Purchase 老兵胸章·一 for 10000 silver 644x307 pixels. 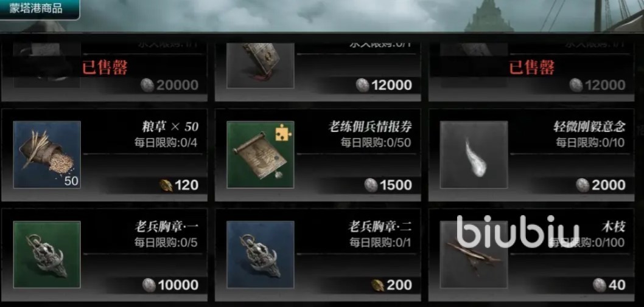[x=170, y=285]
